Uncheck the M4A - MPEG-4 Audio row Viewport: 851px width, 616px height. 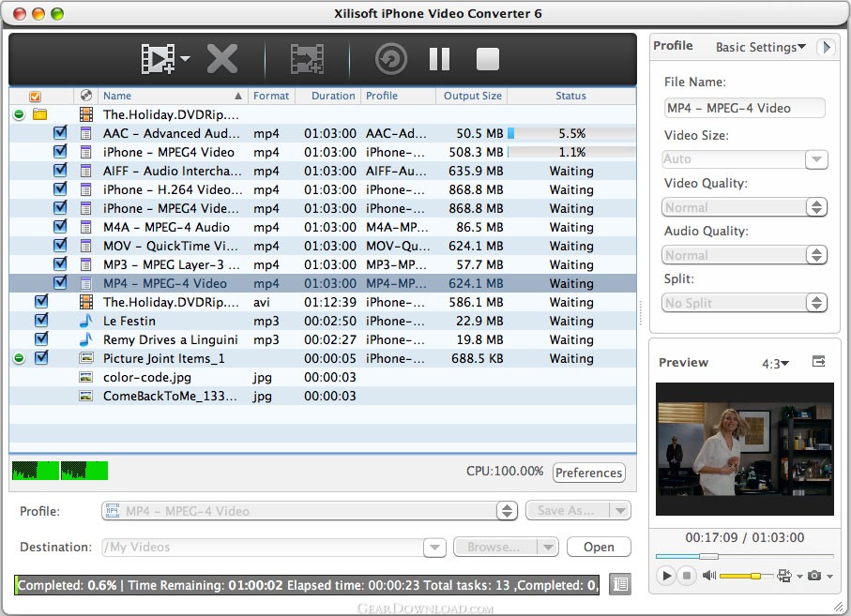tap(60, 226)
